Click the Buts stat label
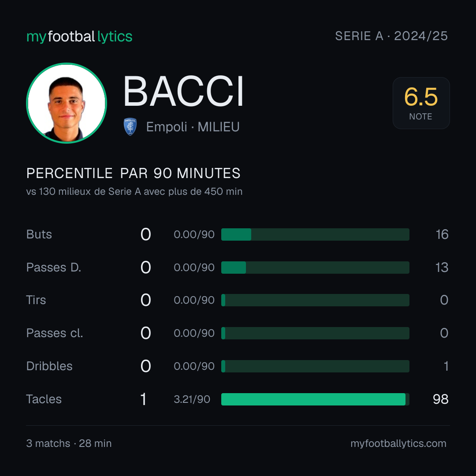 pos(39,234)
